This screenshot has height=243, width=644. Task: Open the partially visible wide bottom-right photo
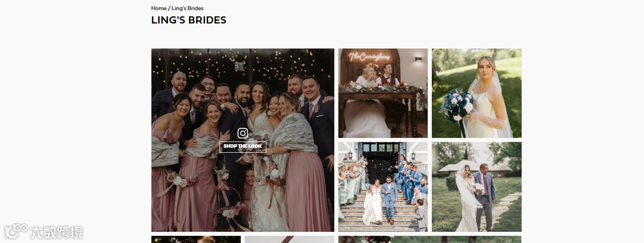pyautogui.click(x=430, y=239)
